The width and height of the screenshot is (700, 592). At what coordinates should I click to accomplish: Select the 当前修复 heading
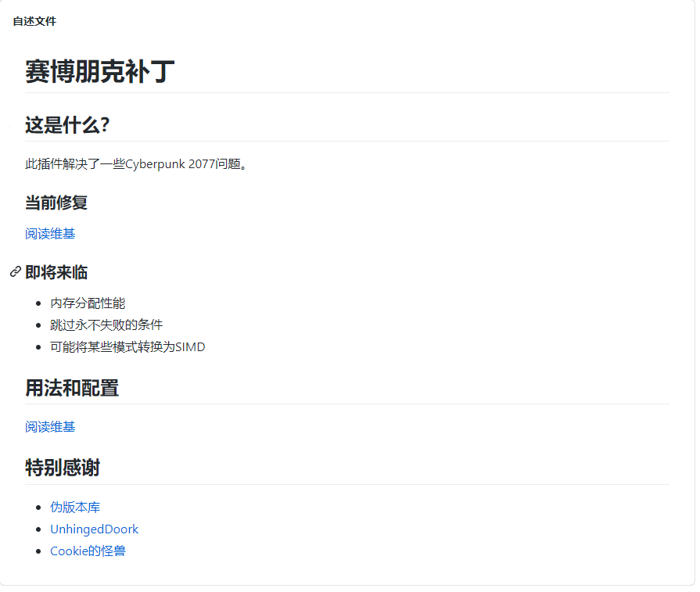click(56, 203)
